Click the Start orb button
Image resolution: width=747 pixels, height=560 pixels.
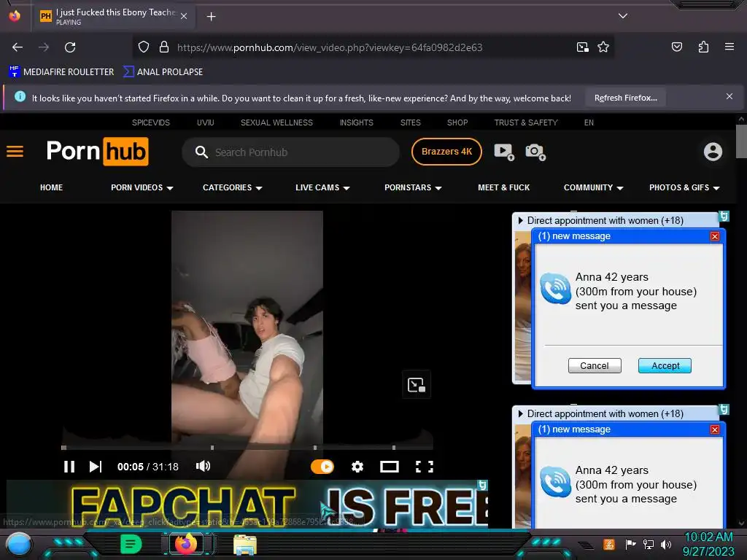click(x=18, y=544)
